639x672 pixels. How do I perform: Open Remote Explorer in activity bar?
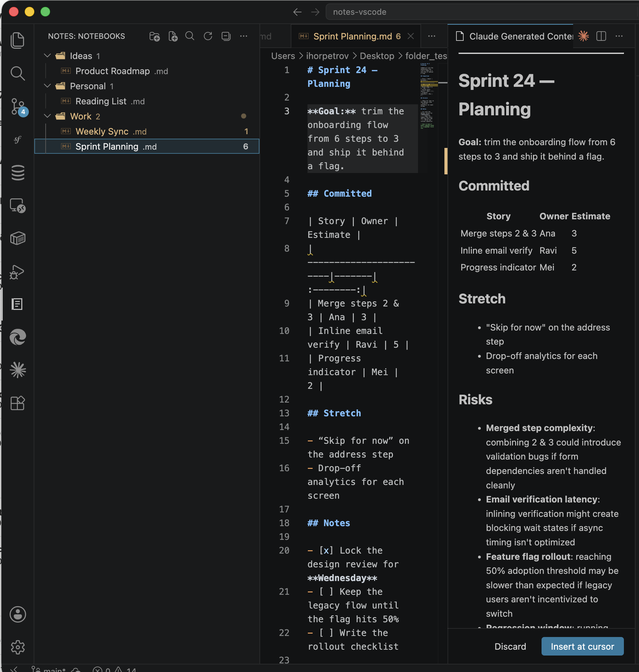click(18, 206)
